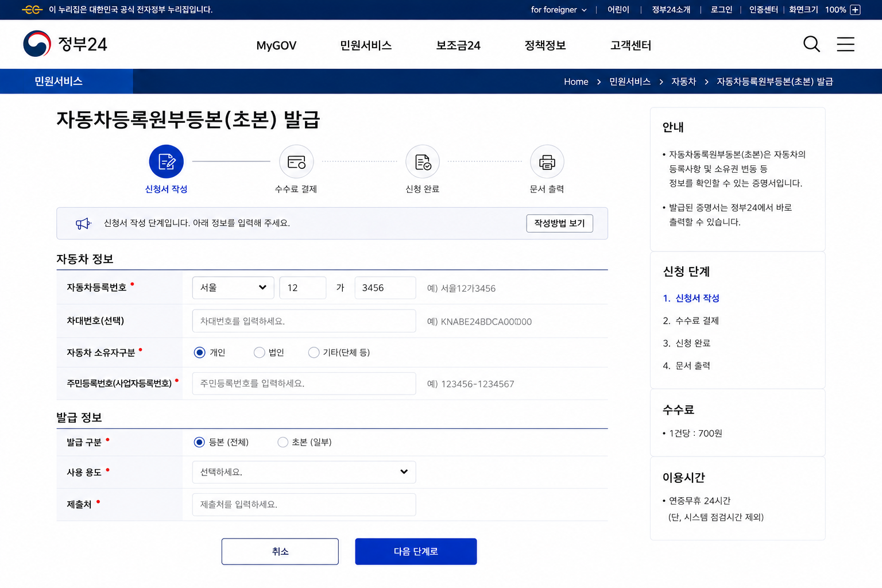Select the 법인 owner type radio
This screenshot has width=882, height=588.
point(259,353)
